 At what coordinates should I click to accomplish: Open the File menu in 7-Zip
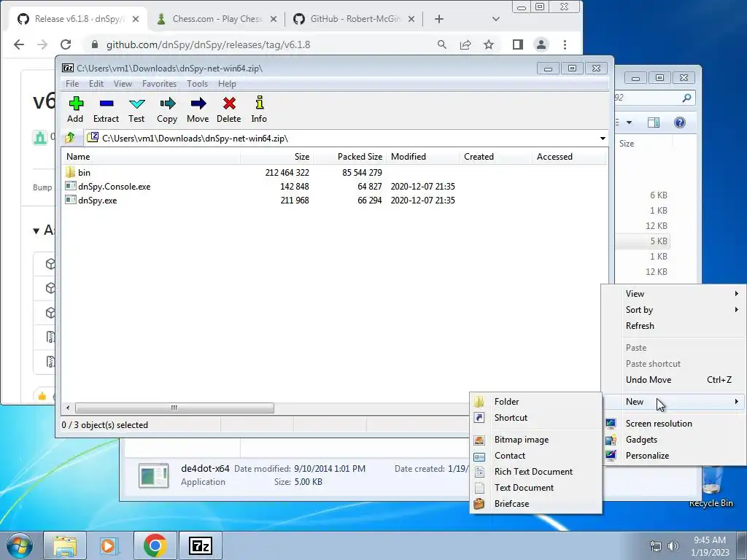pos(72,84)
